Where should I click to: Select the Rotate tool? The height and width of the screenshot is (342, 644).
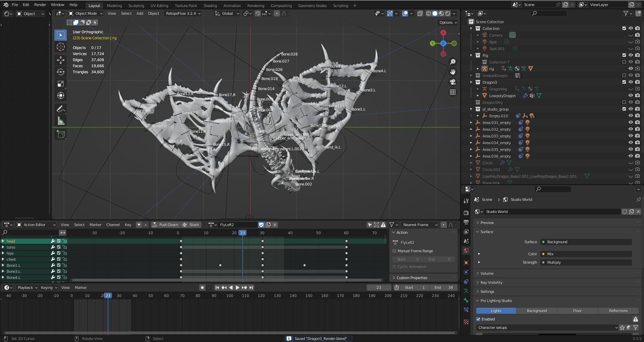(x=60, y=72)
